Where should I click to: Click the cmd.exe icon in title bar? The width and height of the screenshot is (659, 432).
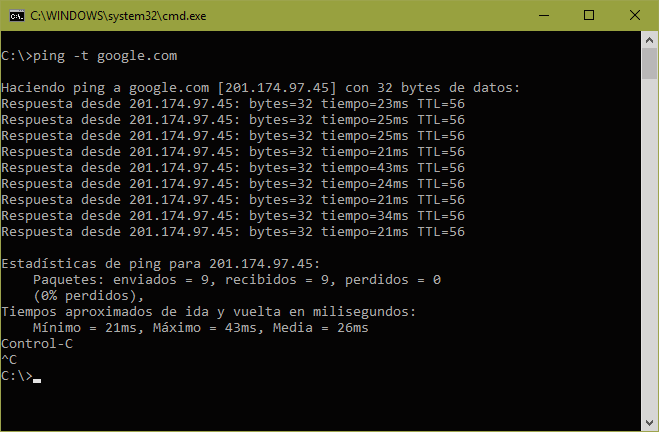click(x=17, y=16)
